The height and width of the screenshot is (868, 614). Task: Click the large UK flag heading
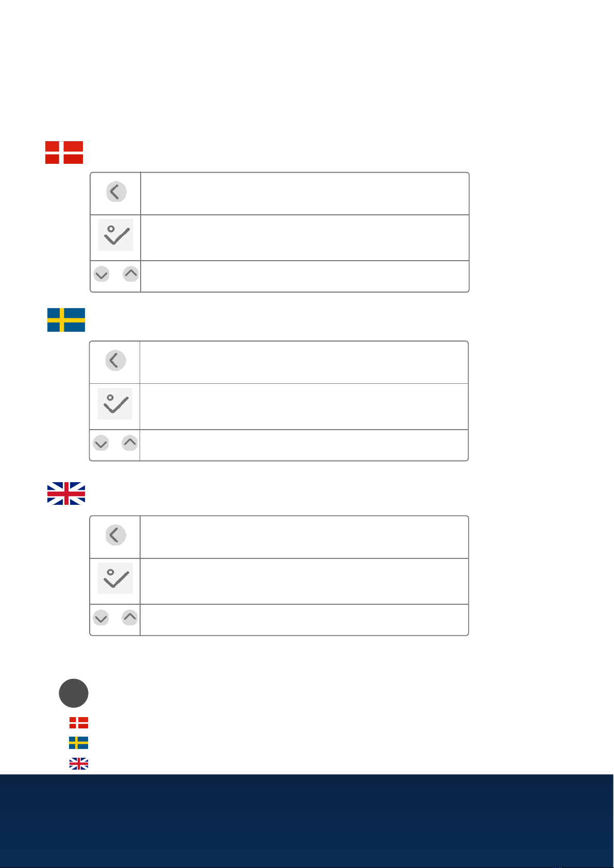(x=66, y=493)
